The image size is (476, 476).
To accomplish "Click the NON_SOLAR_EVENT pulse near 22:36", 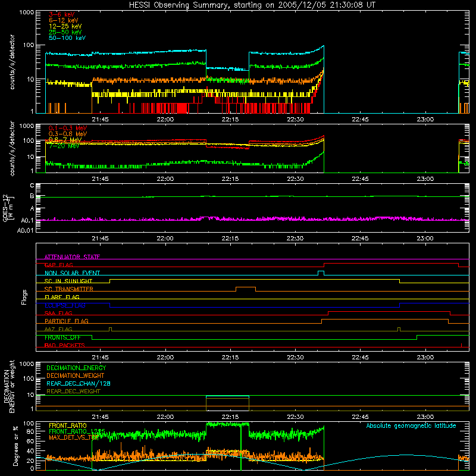I will 321,273.
